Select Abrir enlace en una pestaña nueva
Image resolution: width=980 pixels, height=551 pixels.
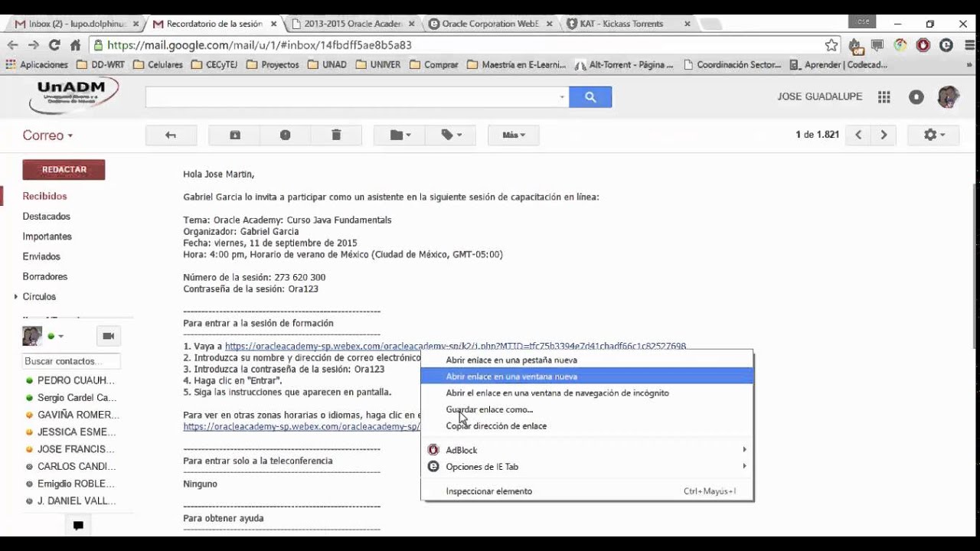pyautogui.click(x=587, y=360)
